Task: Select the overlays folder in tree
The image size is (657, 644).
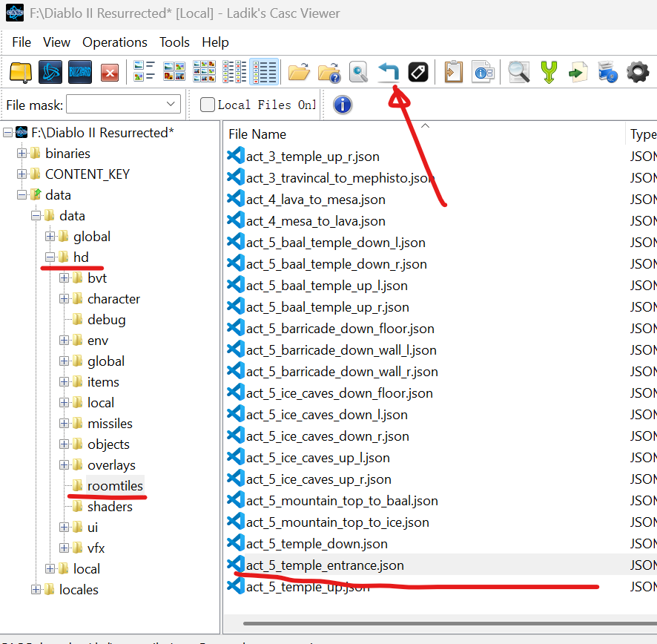Action: pos(111,465)
